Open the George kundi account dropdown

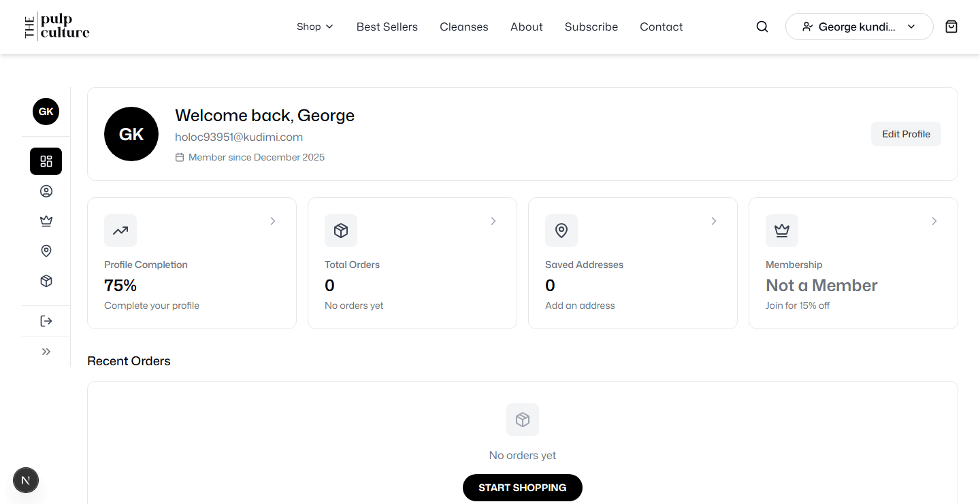(860, 27)
